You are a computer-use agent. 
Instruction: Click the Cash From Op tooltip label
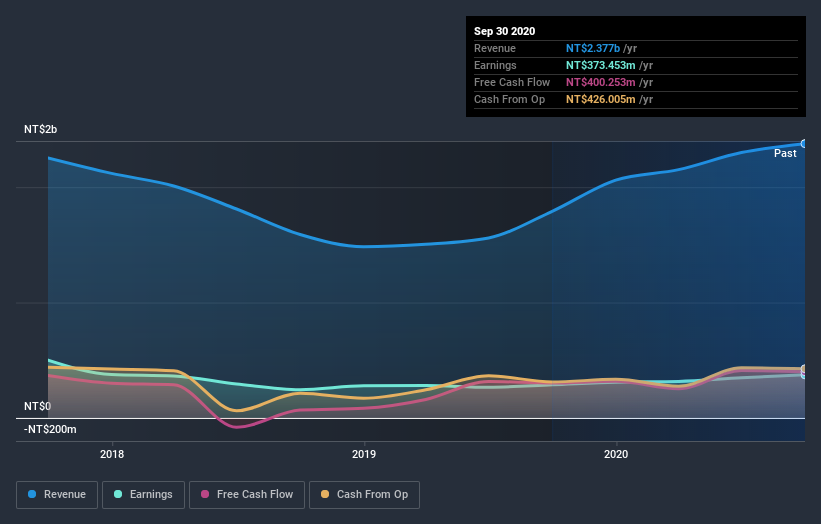(509, 99)
